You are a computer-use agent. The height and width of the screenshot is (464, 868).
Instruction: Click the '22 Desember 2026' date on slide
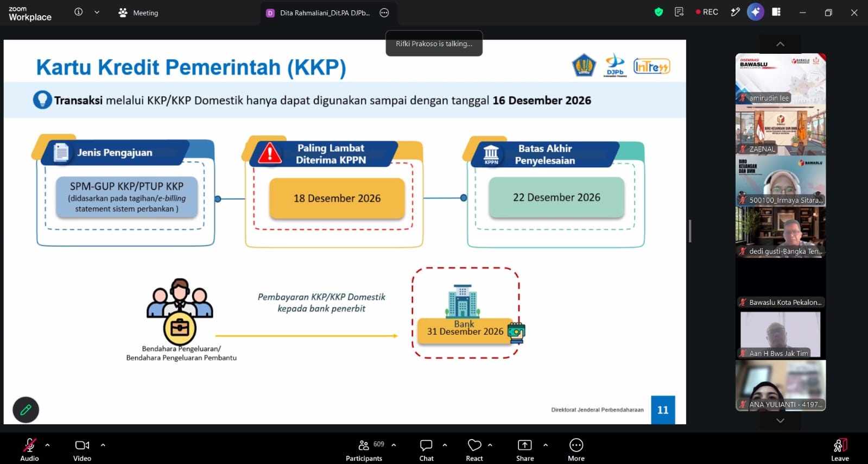point(556,197)
